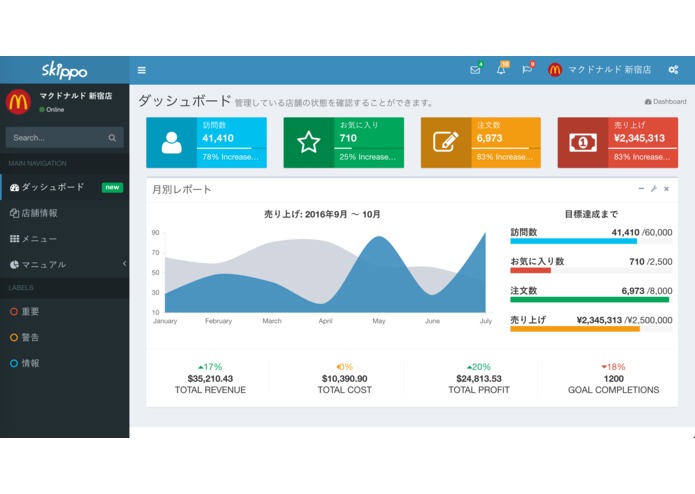Screen dimensions: 695x494
Task: Select the 重要 label
Action: (65, 311)
